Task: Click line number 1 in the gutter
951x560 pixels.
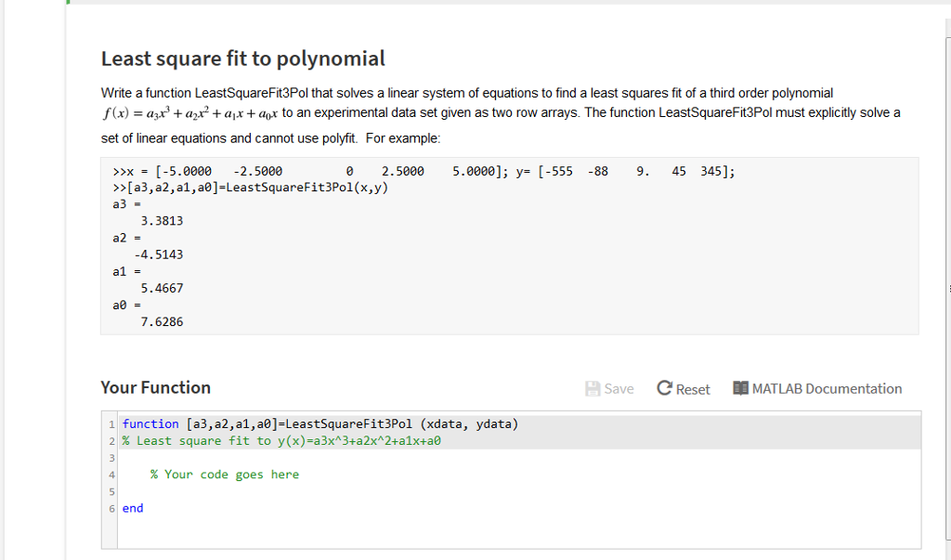Action: click(111, 423)
